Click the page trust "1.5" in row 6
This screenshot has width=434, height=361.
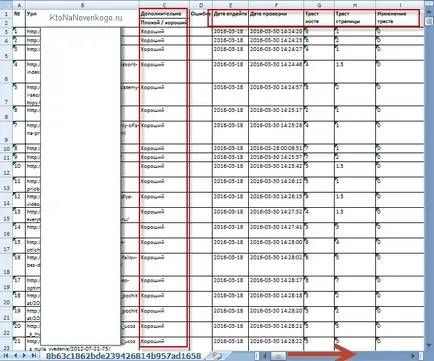pyautogui.click(x=355, y=72)
